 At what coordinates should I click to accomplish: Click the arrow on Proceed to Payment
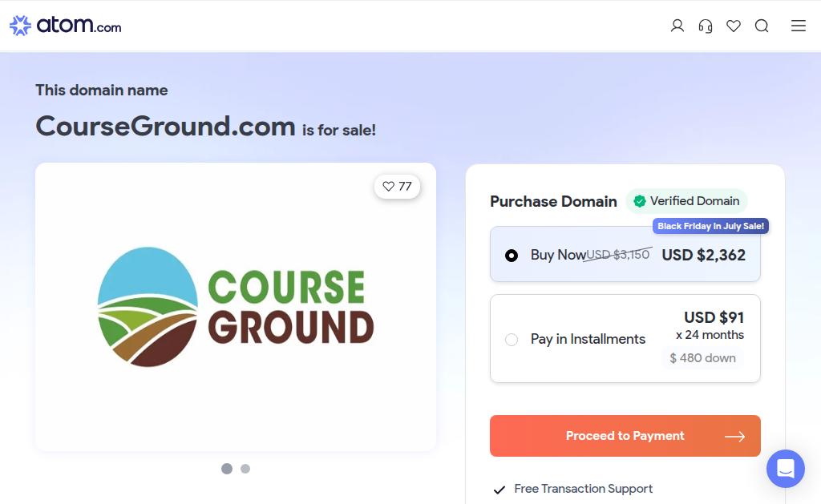(734, 437)
